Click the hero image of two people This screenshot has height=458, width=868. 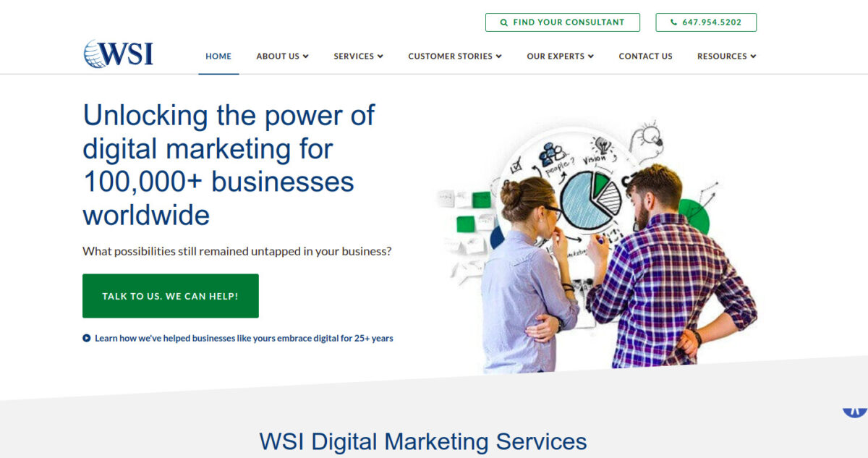597,247
